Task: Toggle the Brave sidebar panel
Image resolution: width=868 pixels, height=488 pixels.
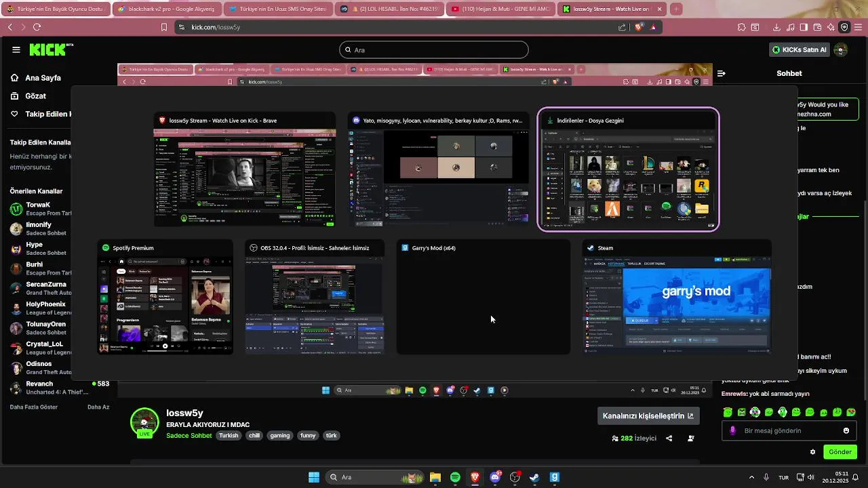Action: (x=804, y=27)
